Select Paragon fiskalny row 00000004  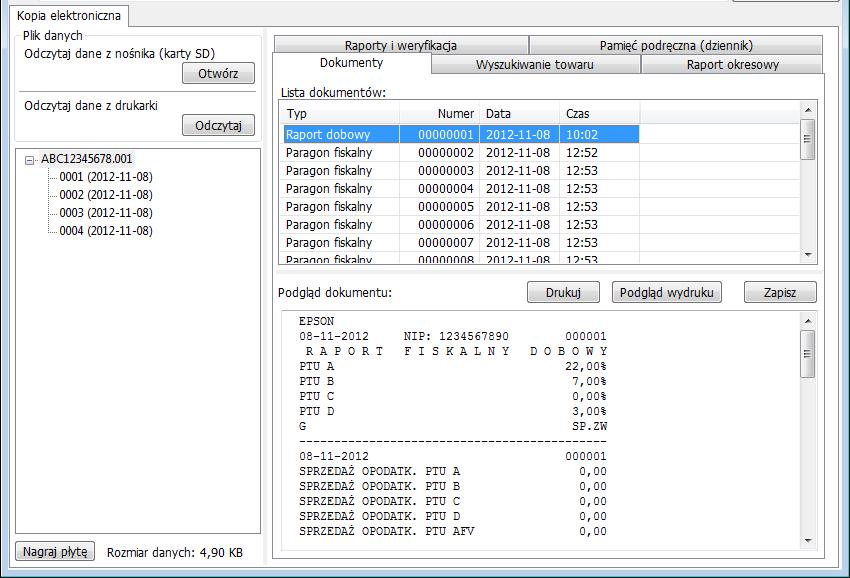click(x=461, y=189)
